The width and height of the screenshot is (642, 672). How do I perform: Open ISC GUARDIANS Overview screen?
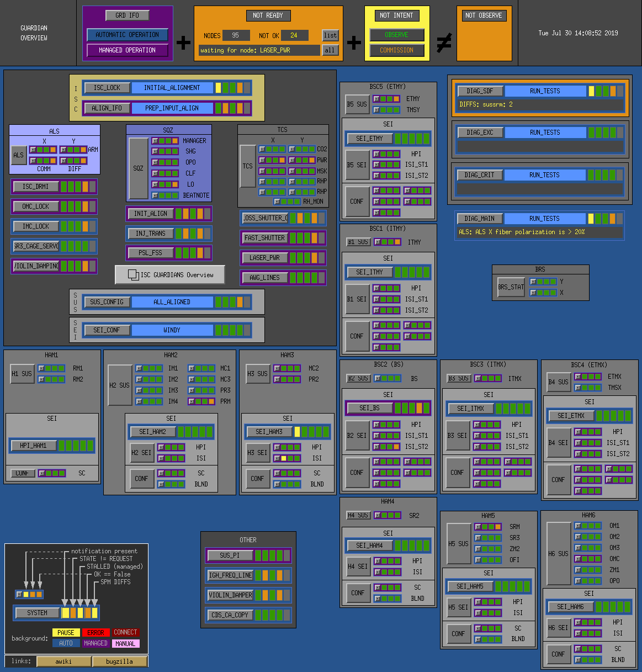(169, 274)
